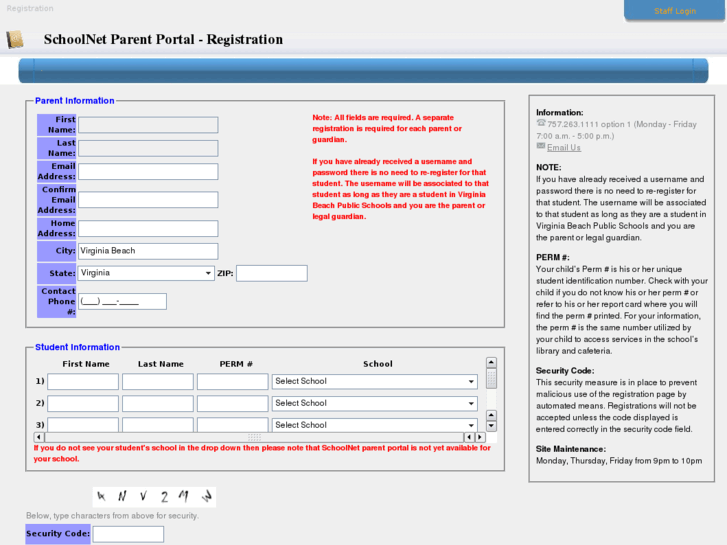
Task: Click the School column header
Action: (377, 364)
